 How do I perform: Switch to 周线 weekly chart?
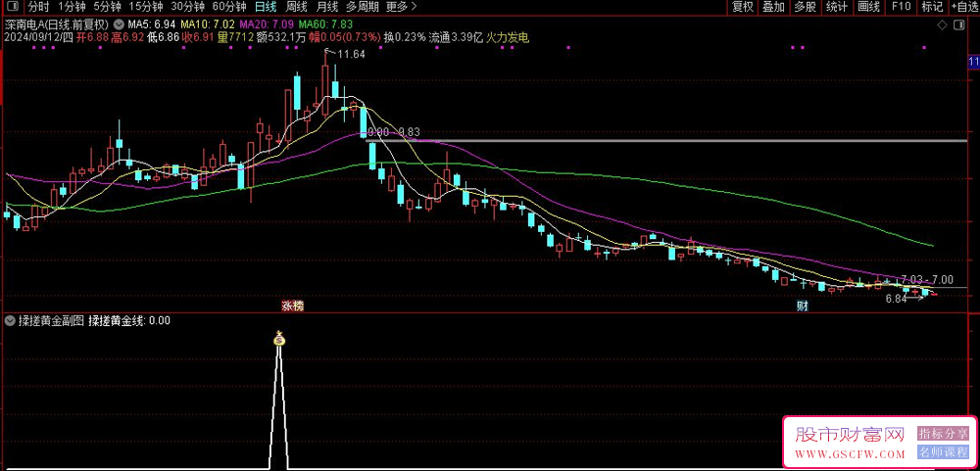pos(295,7)
